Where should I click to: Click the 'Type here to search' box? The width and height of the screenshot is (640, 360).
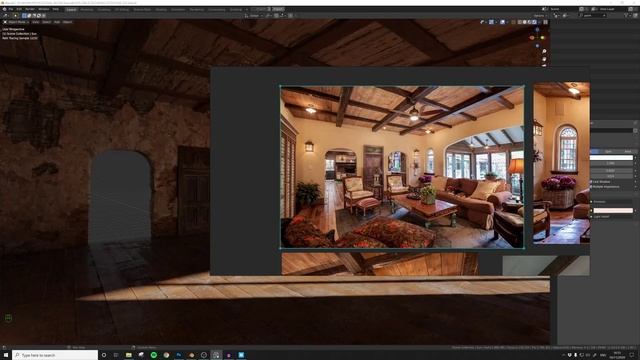55,355
